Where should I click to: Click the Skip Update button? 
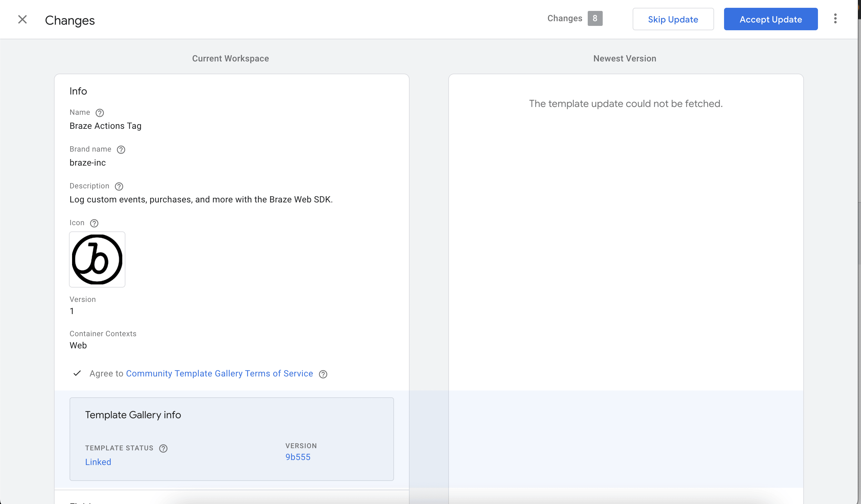tap(673, 19)
